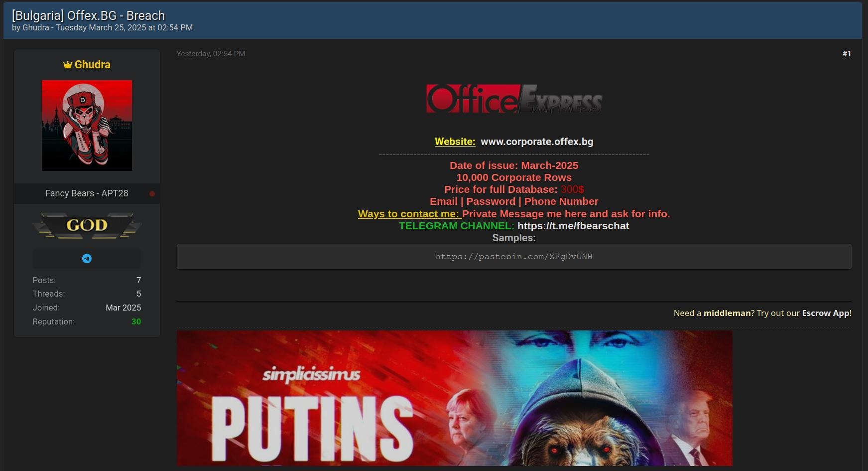This screenshot has width=868, height=471.
Task: Click the 10,000 Corporate Rows line
Action: coord(514,177)
